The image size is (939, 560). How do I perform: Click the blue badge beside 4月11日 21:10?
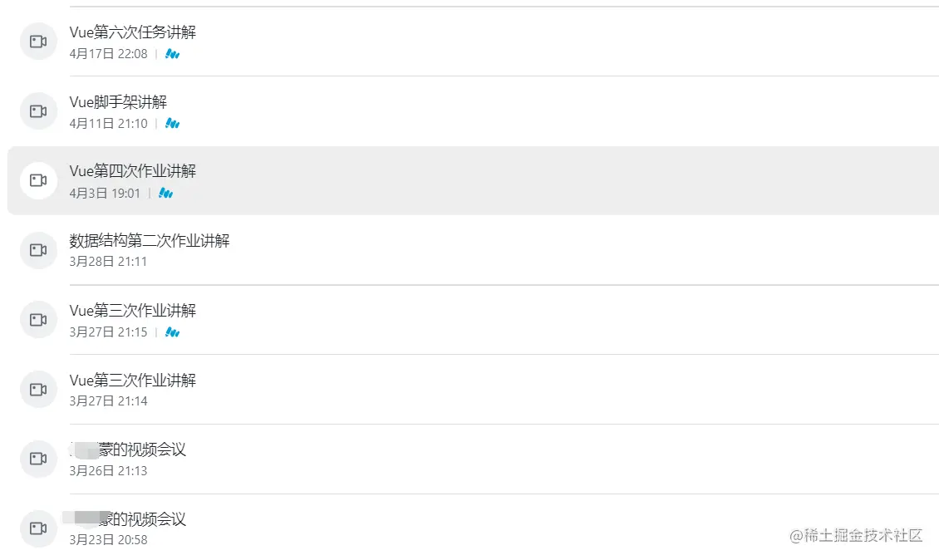coord(173,124)
